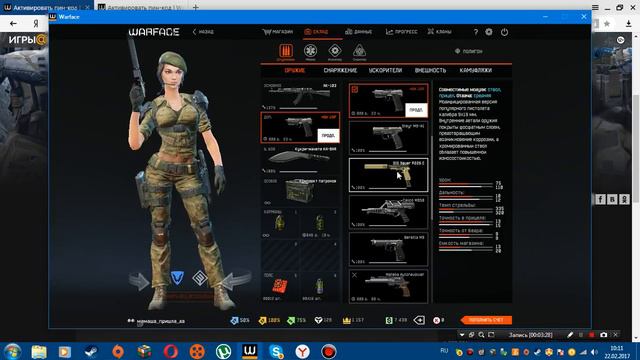Image resolution: width=640 pixels, height=360 pixels.
Task: Switch to the Ускорители sub-tab
Action: point(385,71)
